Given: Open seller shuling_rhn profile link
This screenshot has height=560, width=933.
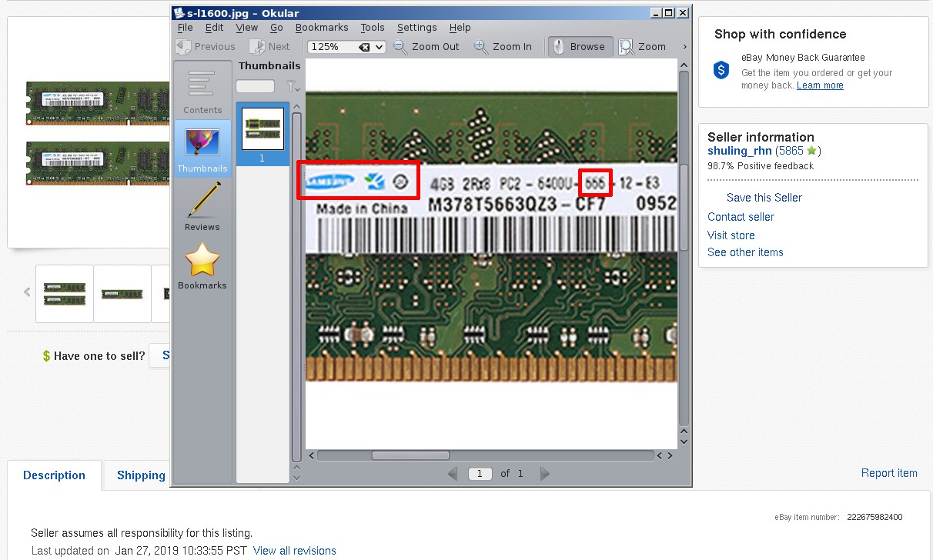Looking at the screenshot, I should (x=740, y=151).
